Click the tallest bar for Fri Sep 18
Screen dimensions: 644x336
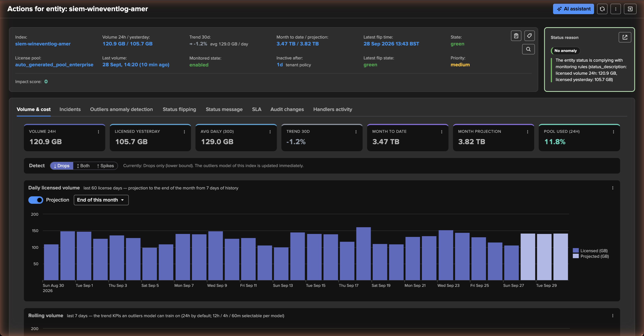(363, 253)
